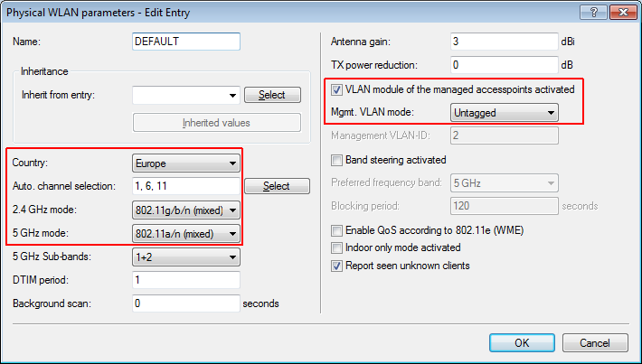Uncheck Report seen unknown clients
The image size is (642, 364).
(337, 266)
